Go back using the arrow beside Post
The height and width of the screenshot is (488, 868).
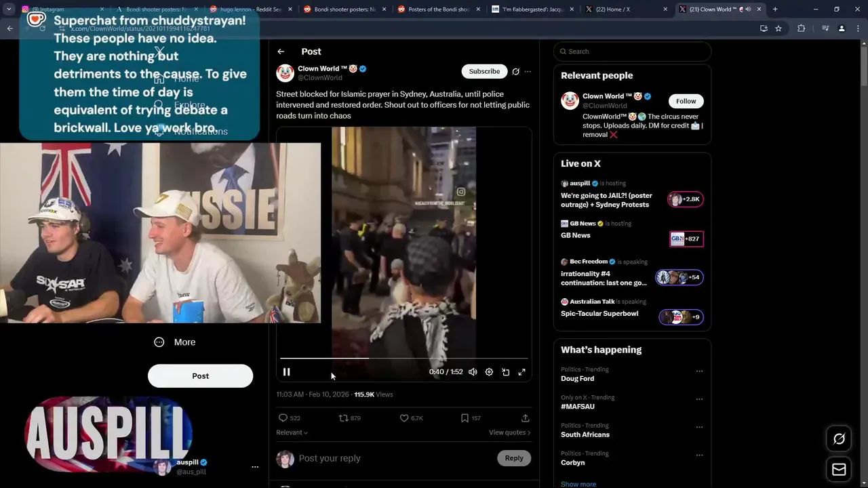pyautogui.click(x=281, y=52)
